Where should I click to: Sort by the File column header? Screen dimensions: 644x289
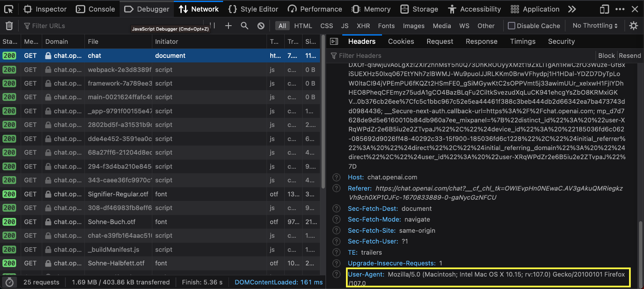118,41
